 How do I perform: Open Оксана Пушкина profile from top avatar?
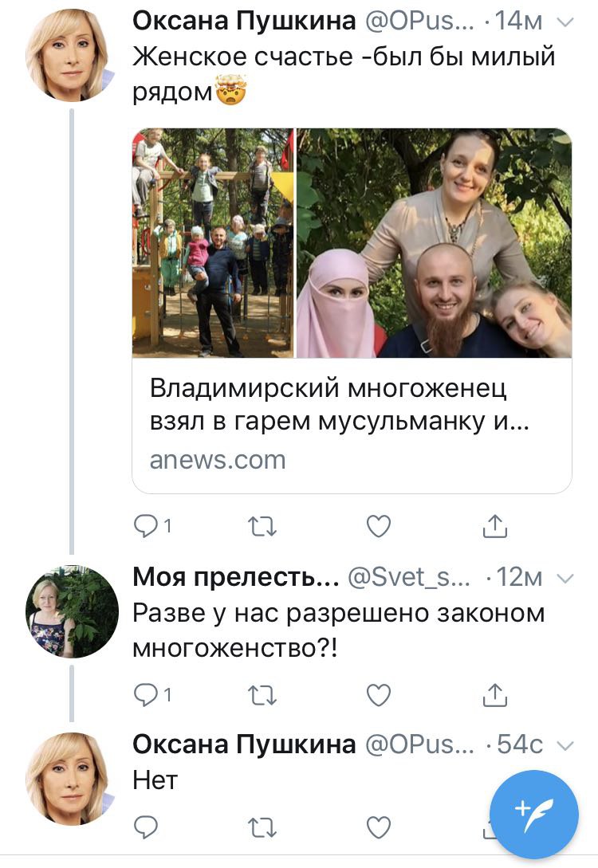click(x=72, y=55)
